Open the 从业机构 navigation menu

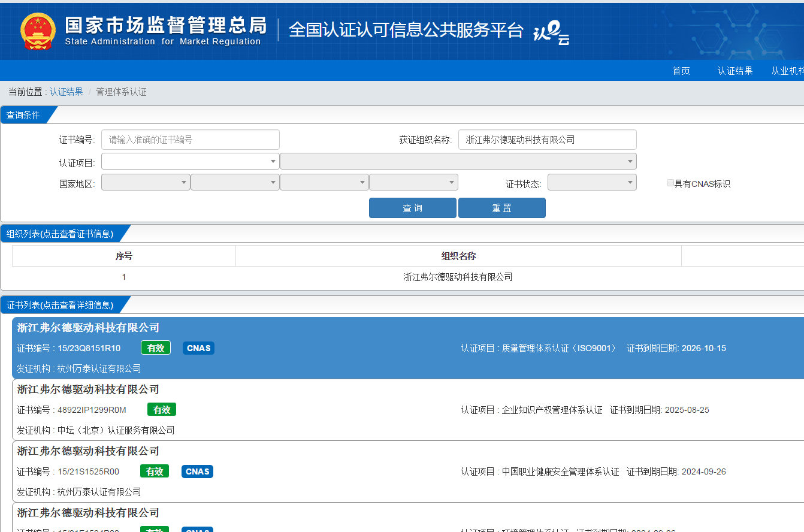[787, 71]
